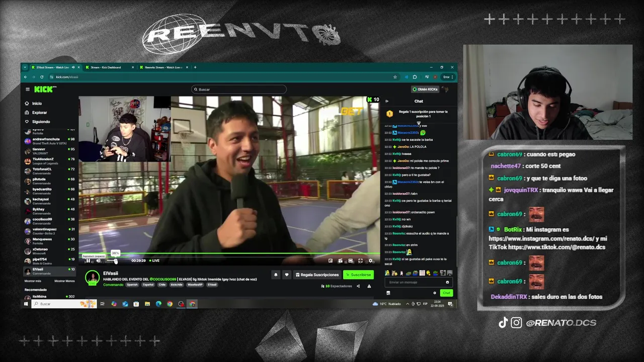This screenshot has height=362, width=644.
Task: Collapse the chat panel with the arrow icon
Action: point(387,101)
